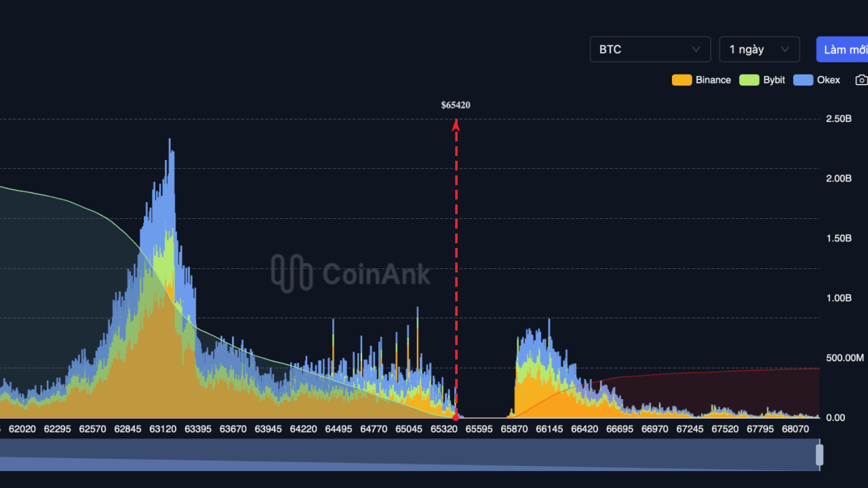The height and width of the screenshot is (488, 868).
Task: Click the red arrow price marker
Action: pyautogui.click(x=456, y=122)
